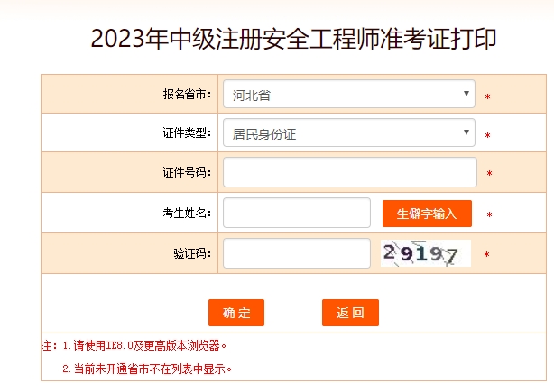The width and height of the screenshot is (554, 392).
Task: Click the 报名省市 field label
Action: point(187,94)
